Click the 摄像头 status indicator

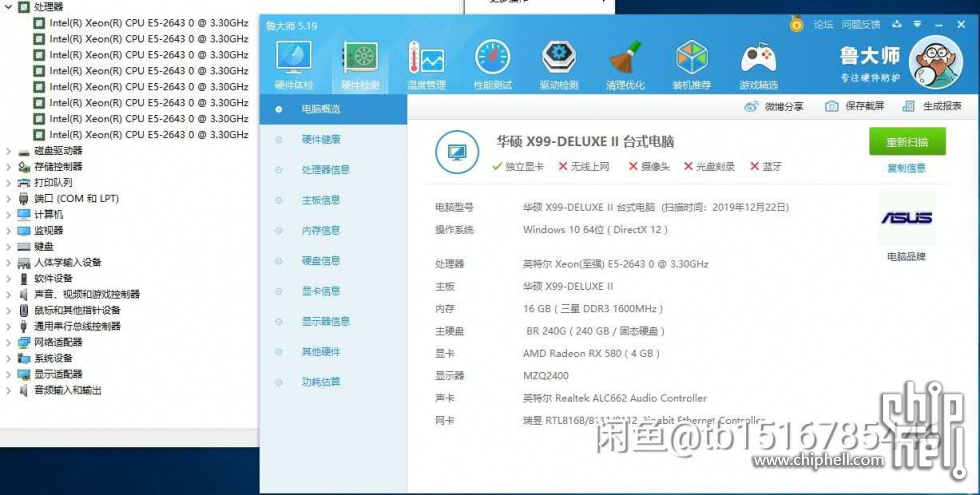point(649,167)
